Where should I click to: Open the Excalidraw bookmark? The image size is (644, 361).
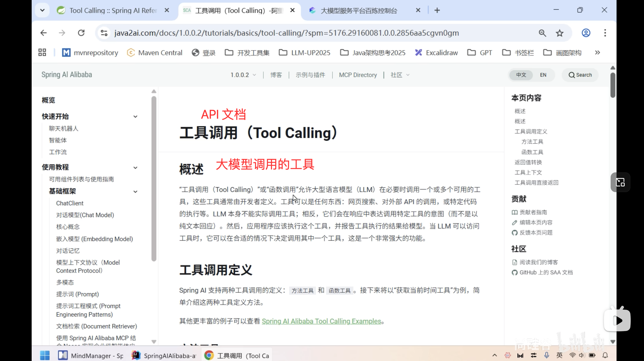coord(436,52)
